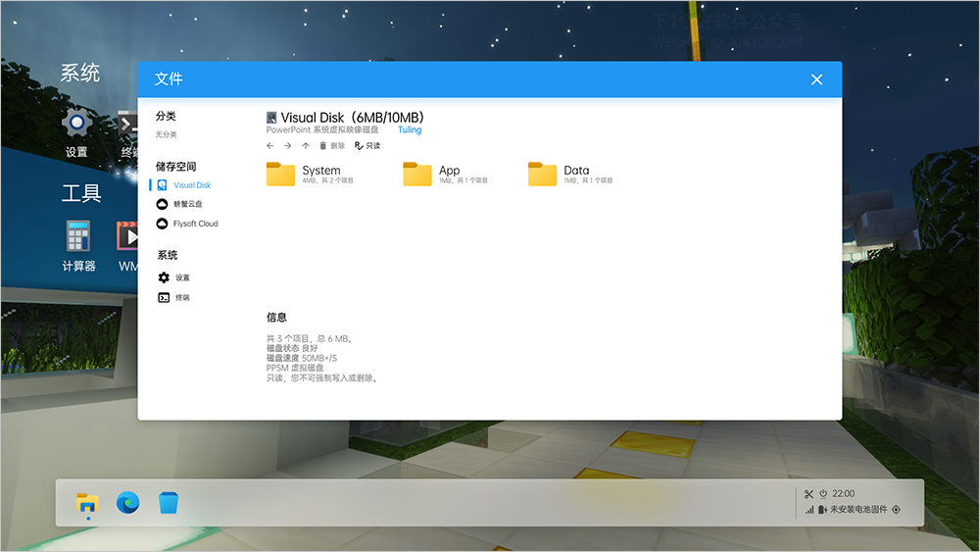Select 螃蟹云盘 cloud storage in sidebar
980x552 pixels.
(179, 204)
